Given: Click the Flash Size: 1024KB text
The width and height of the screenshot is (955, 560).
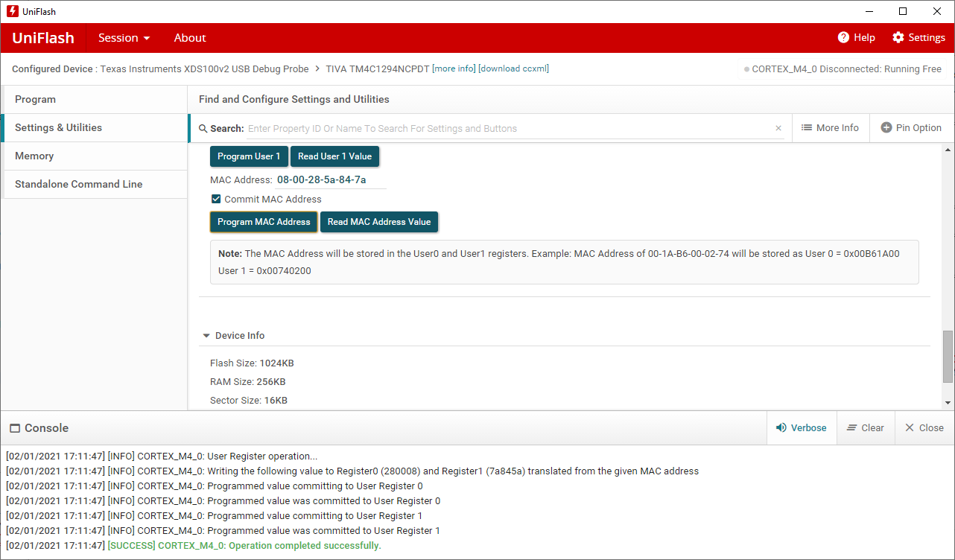Looking at the screenshot, I should tap(252, 363).
